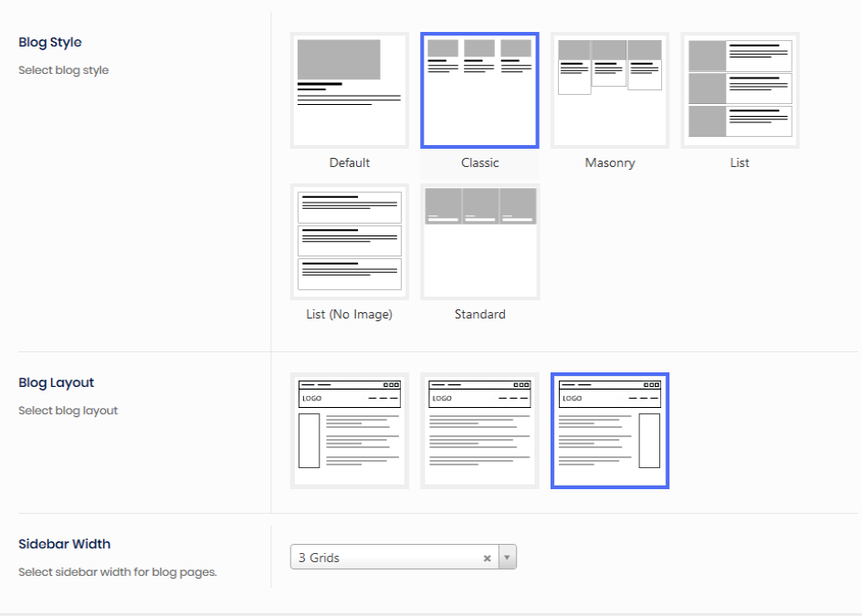
Task: Click the Sidebar Width section heading
Action: pyautogui.click(x=65, y=544)
